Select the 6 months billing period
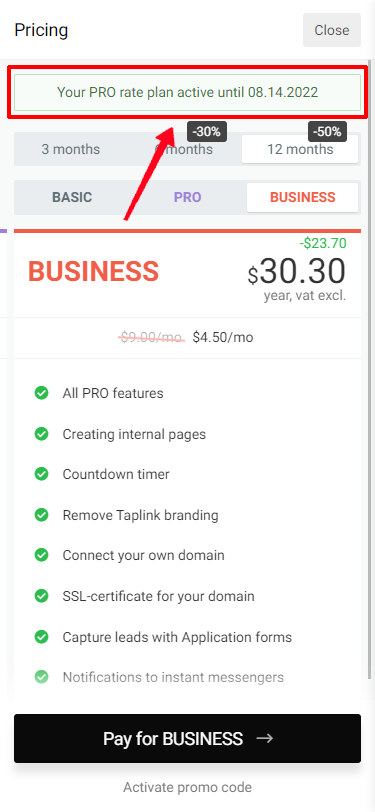The height and width of the screenshot is (812, 375). [184, 149]
